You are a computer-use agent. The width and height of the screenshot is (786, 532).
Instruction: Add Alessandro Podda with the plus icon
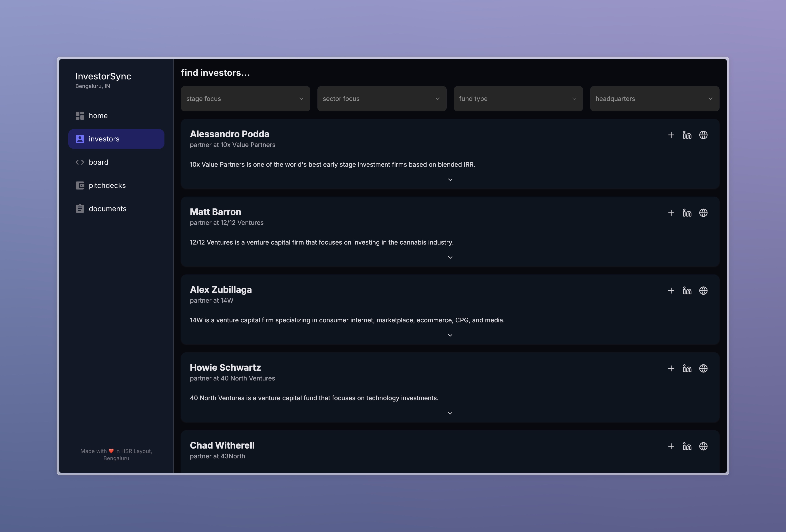point(671,135)
